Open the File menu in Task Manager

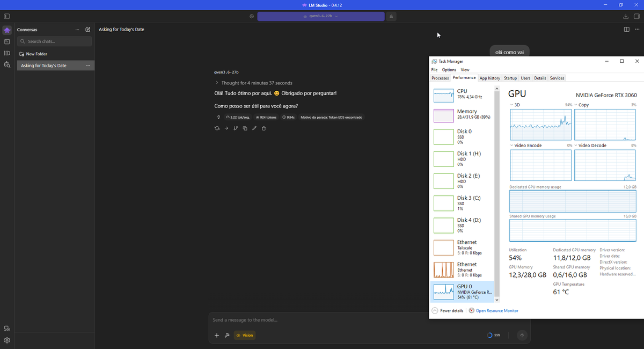click(434, 70)
